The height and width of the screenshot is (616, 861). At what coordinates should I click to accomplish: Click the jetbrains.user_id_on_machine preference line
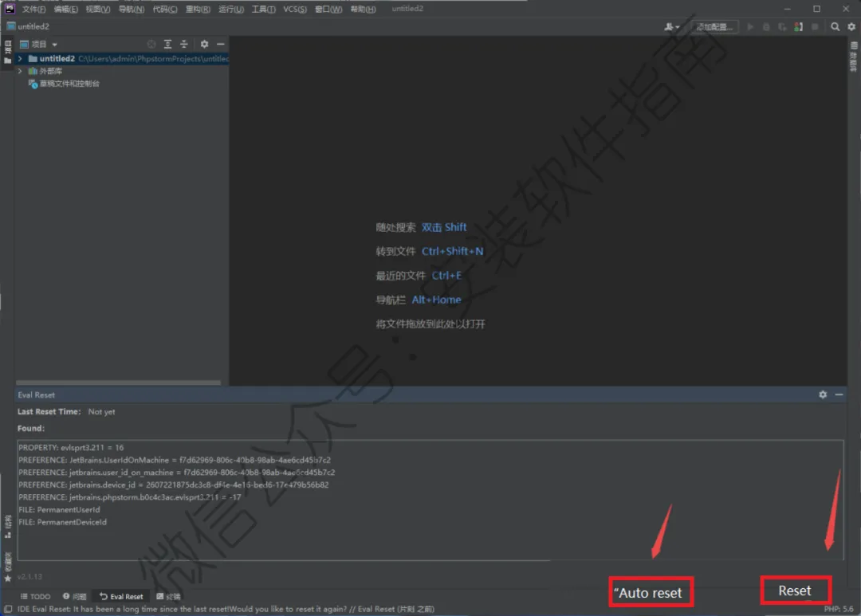click(177, 472)
